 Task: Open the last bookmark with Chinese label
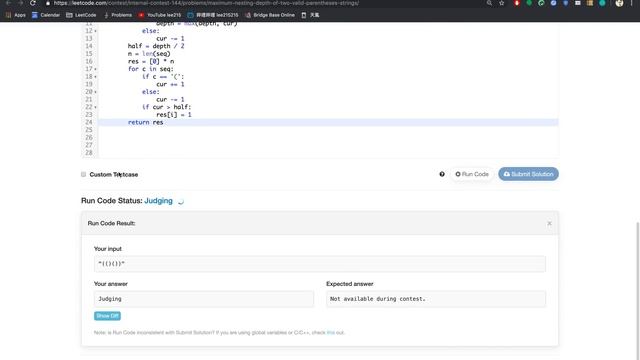coord(310,15)
